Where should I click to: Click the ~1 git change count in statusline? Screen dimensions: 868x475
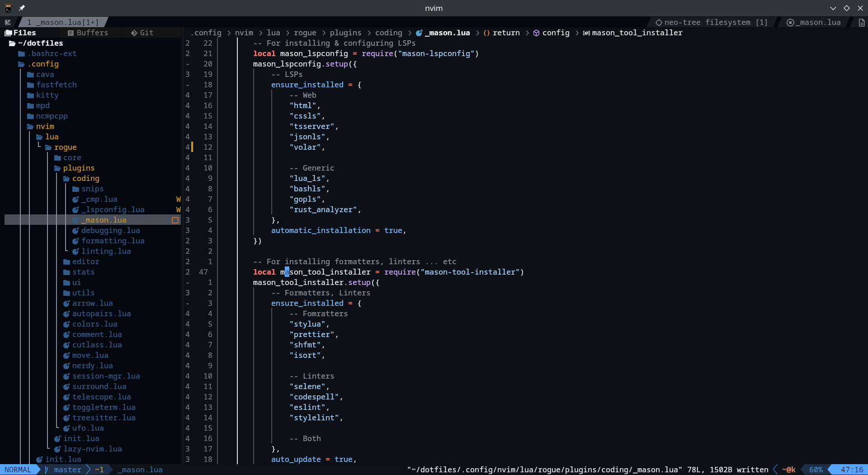(x=99, y=470)
